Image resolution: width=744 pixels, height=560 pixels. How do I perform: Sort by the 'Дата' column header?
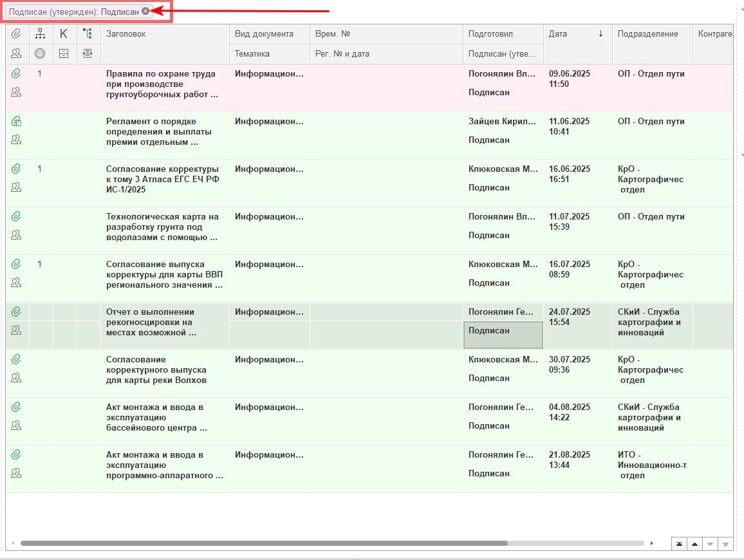(x=576, y=34)
